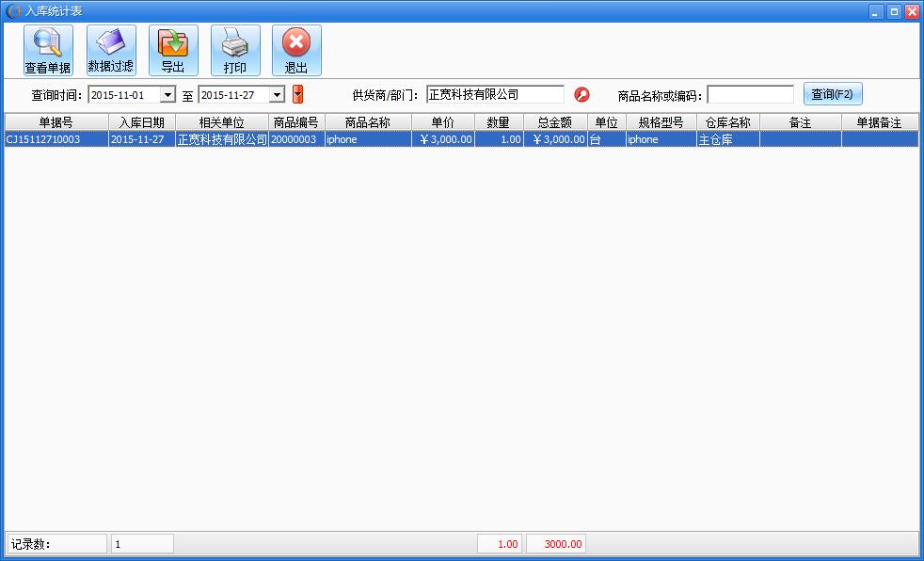Click the total quantity 1.00 in footer

(499, 544)
